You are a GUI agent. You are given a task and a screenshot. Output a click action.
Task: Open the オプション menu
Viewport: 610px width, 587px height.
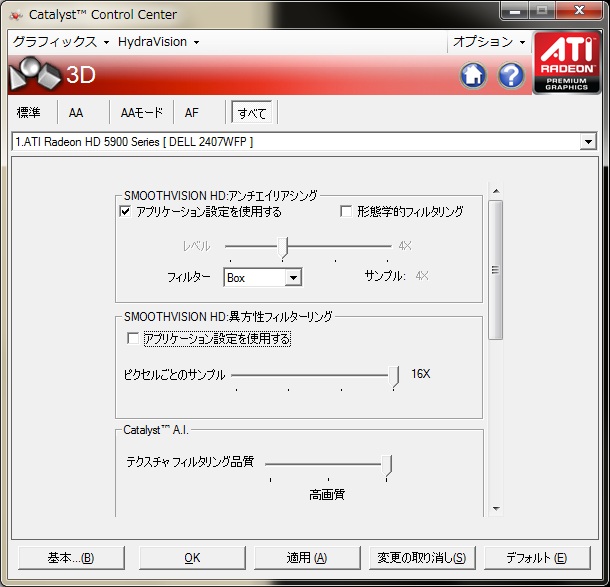click(489, 42)
